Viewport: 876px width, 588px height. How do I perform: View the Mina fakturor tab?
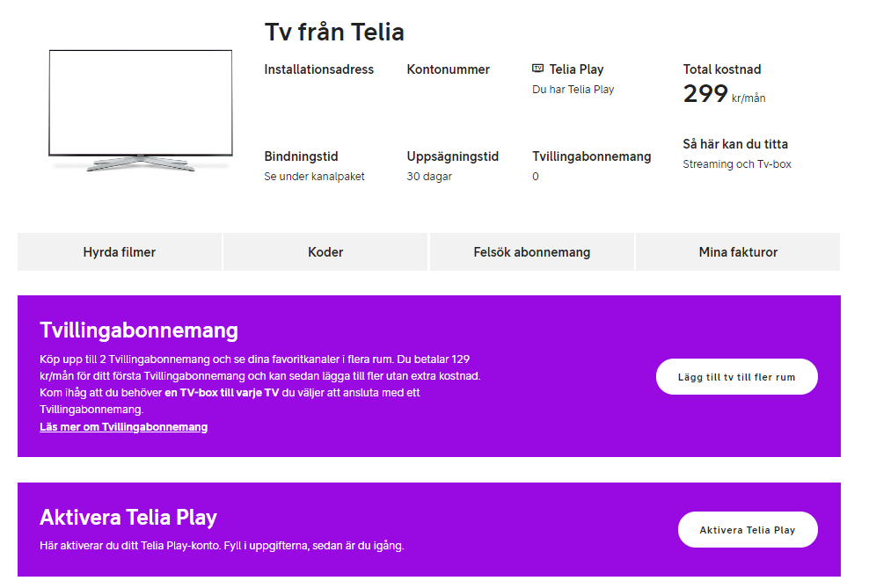[x=737, y=251]
